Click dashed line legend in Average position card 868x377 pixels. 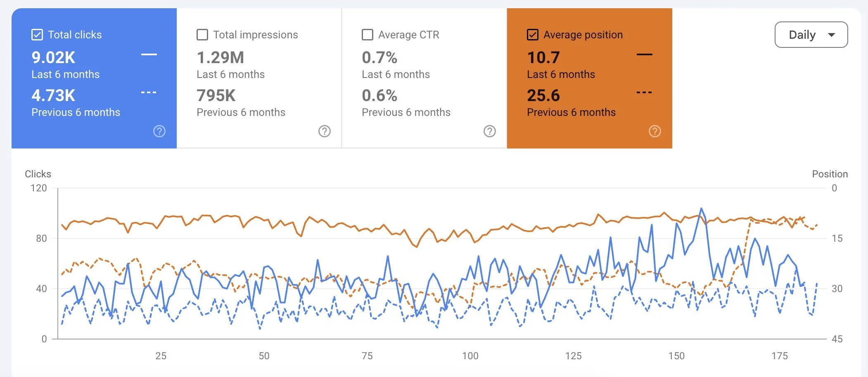tap(645, 92)
